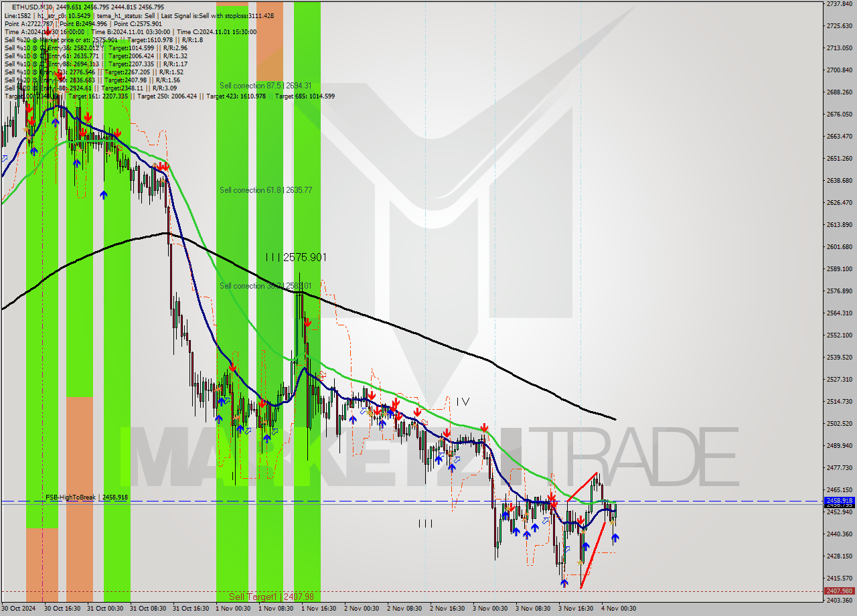Click the 2651.260 price on the axis
The image size is (857, 616).
(x=839, y=159)
